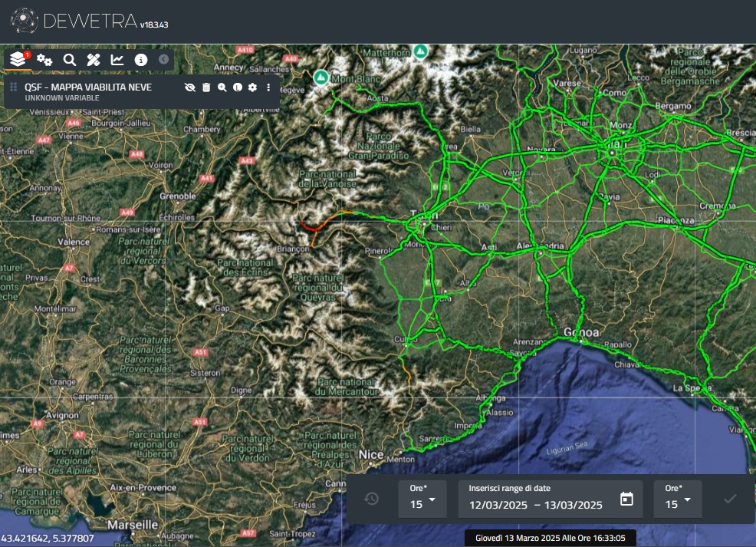Open QSF layer settings gear

click(x=252, y=87)
